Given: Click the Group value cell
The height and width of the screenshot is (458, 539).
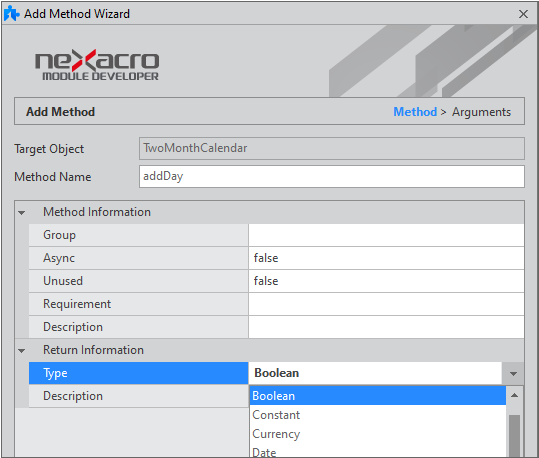Looking at the screenshot, I should [x=386, y=235].
